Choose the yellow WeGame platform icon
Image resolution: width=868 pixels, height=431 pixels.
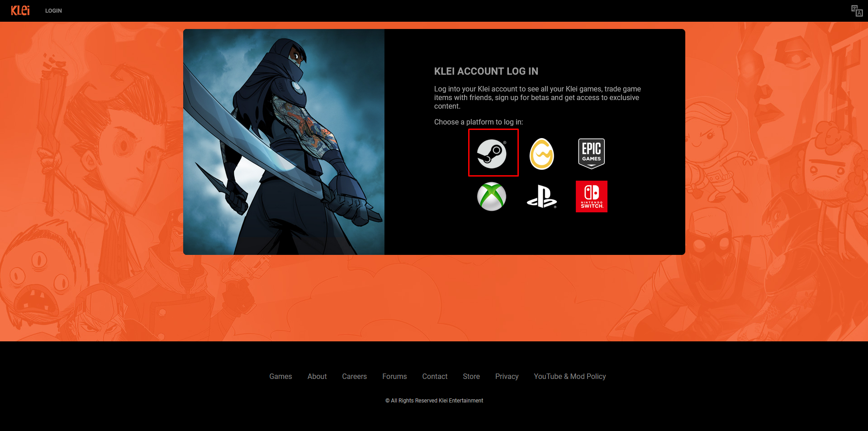pyautogui.click(x=542, y=154)
